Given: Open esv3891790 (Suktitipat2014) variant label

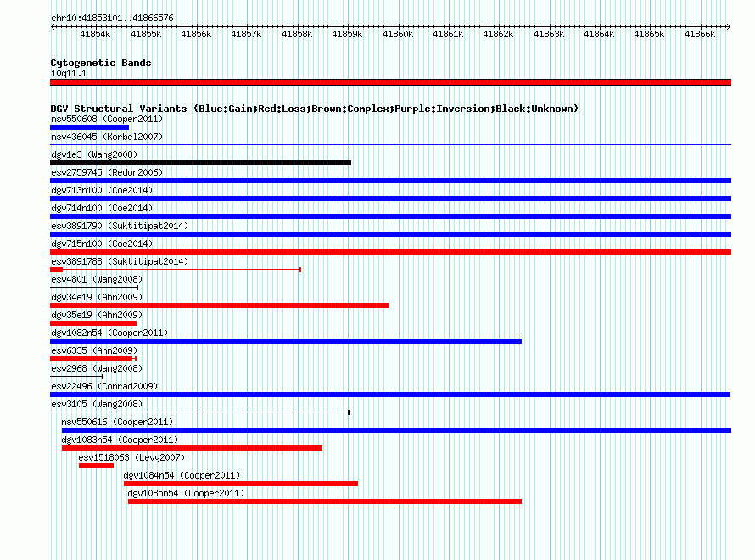Looking at the screenshot, I should [120, 226].
